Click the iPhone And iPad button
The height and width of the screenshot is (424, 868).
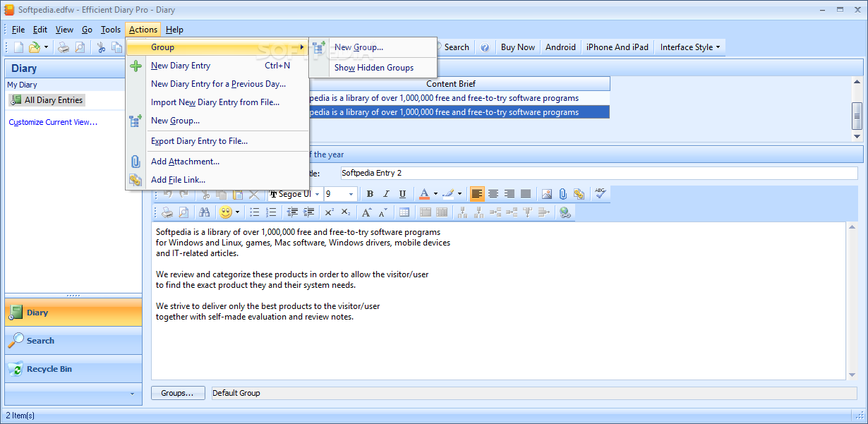tap(617, 47)
